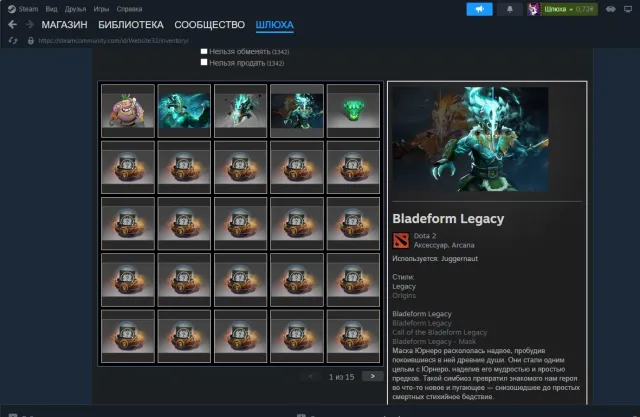Click the Bladeform Legacy item title
This screenshot has width=640, height=417.
[448, 219]
